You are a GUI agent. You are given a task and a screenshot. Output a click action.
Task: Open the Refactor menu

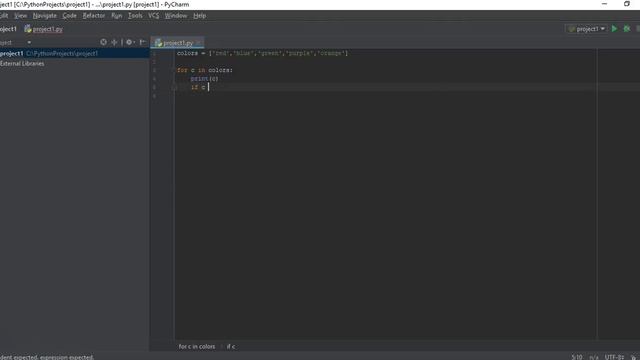pos(93,16)
